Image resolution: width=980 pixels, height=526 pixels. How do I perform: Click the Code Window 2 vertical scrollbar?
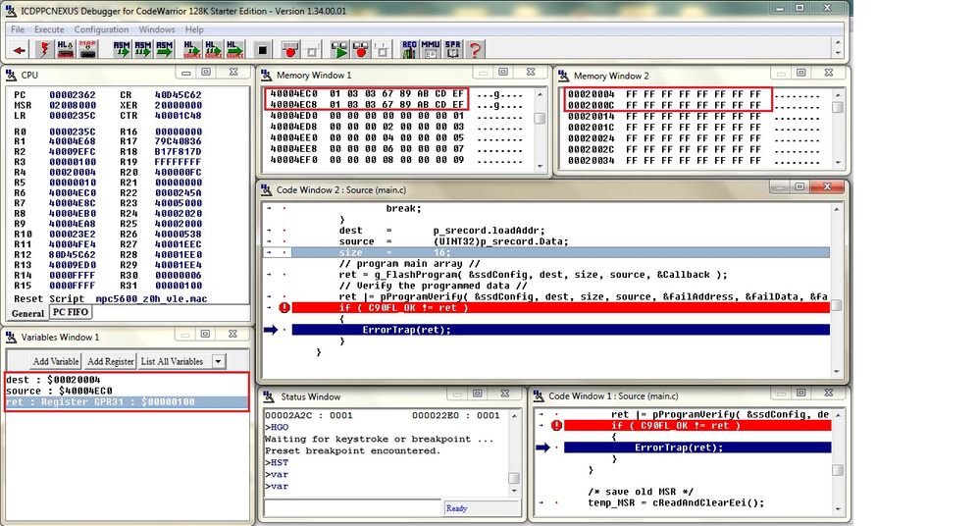tap(836, 290)
